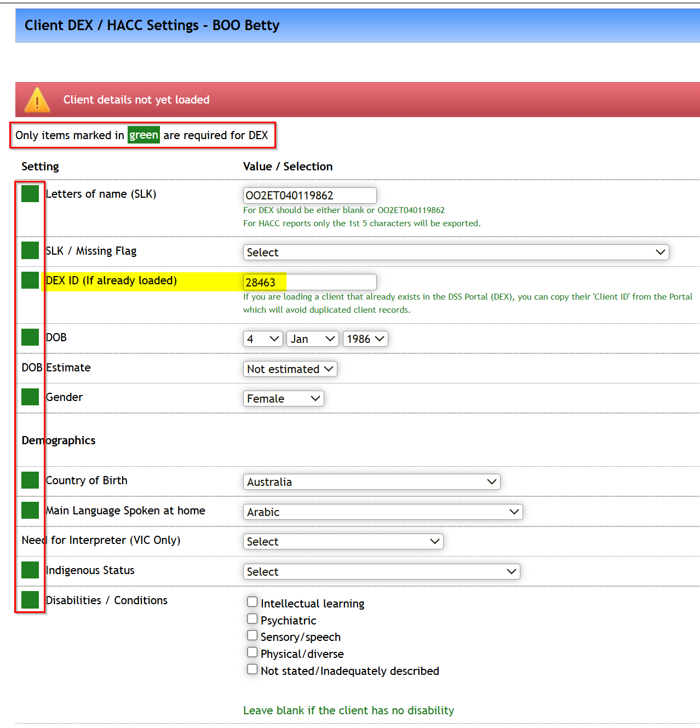Viewport: 700px width, 728px height.
Task: Click the highlighted DEX ID input field
Action: [x=309, y=282]
